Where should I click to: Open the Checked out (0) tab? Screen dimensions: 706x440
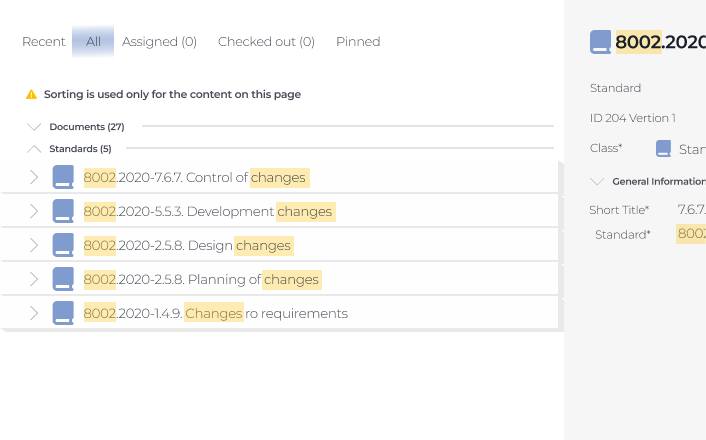coord(266,42)
